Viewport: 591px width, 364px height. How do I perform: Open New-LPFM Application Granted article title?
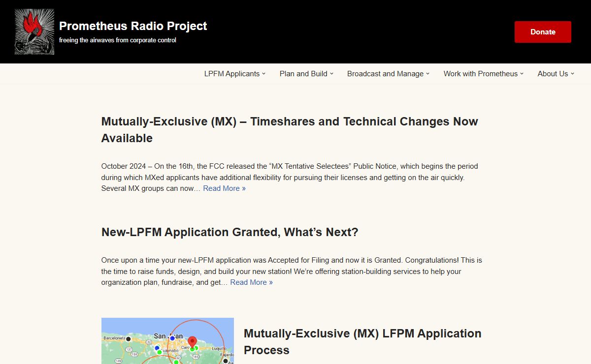tap(230, 232)
